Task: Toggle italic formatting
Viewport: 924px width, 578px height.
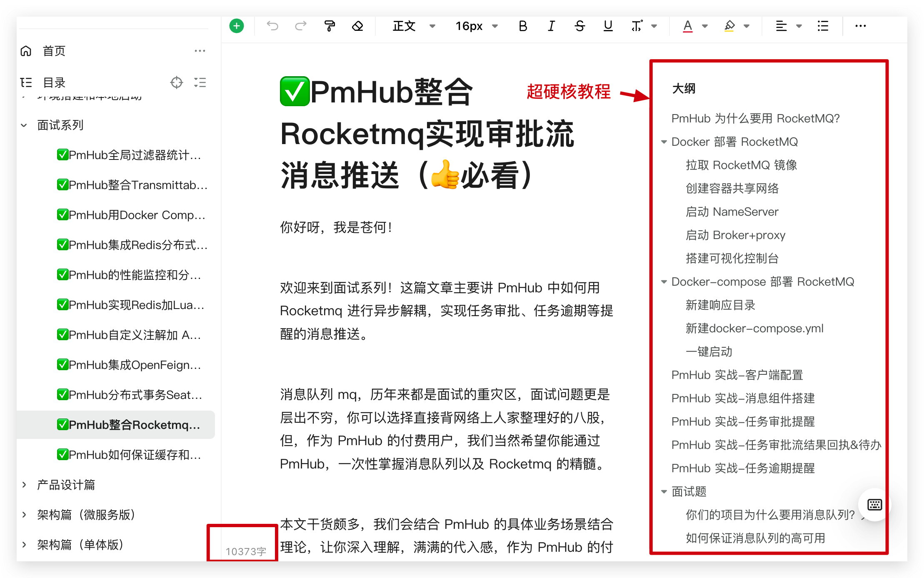Action: tap(551, 26)
